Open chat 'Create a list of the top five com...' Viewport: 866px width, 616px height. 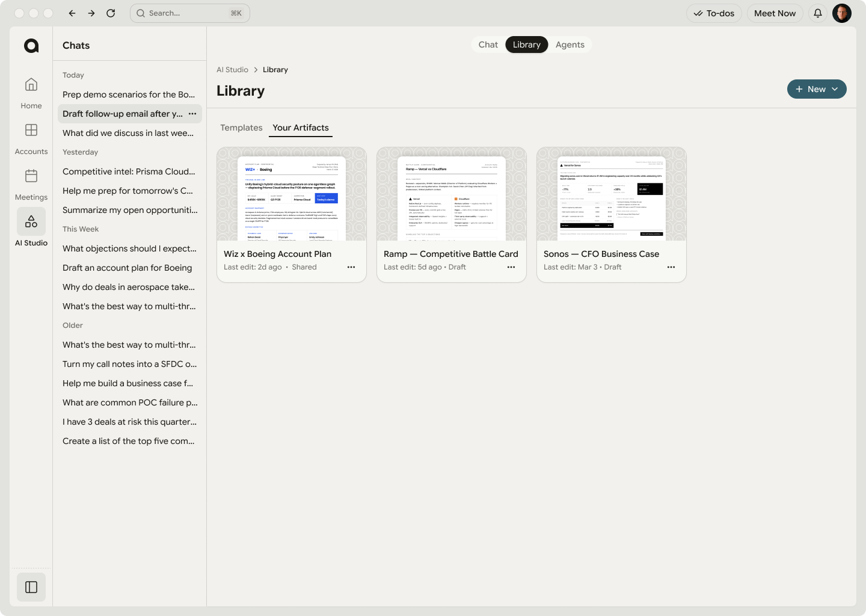[130, 441]
